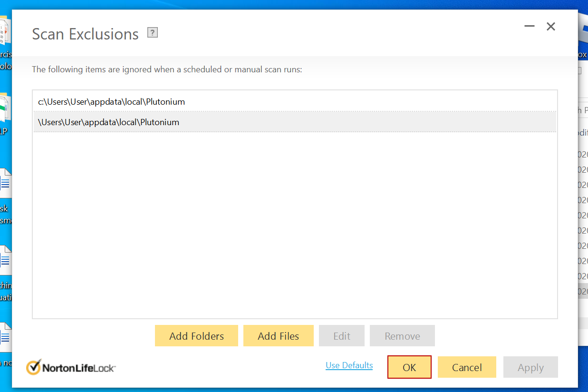The width and height of the screenshot is (588, 392).
Task: Click the highlighted row in background window
Action: (x=583, y=291)
